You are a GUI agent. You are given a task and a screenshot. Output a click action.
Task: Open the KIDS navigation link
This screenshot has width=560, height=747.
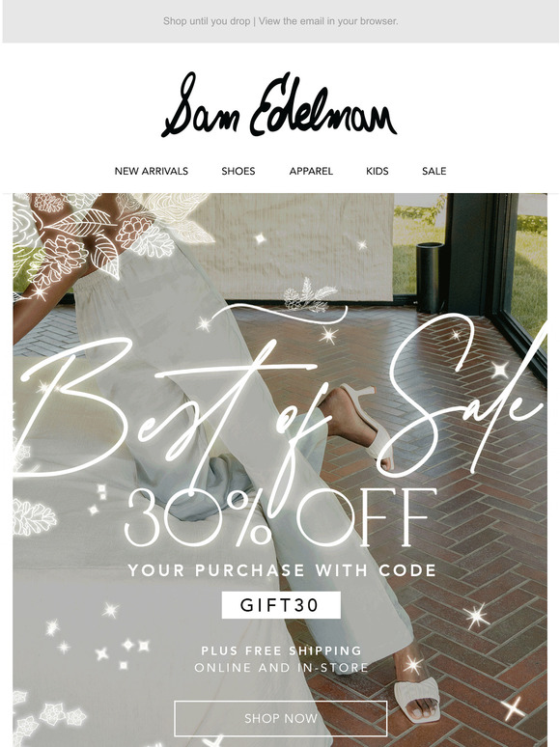click(377, 171)
